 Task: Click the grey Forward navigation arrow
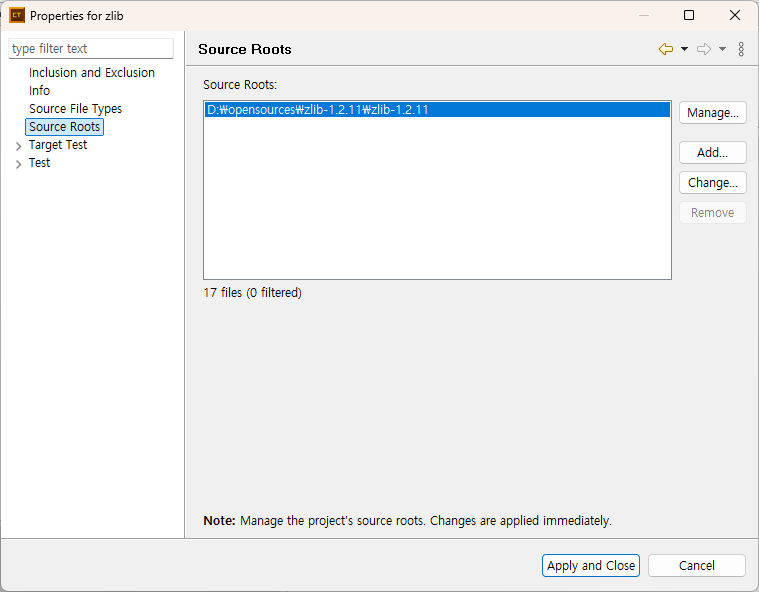tap(704, 49)
